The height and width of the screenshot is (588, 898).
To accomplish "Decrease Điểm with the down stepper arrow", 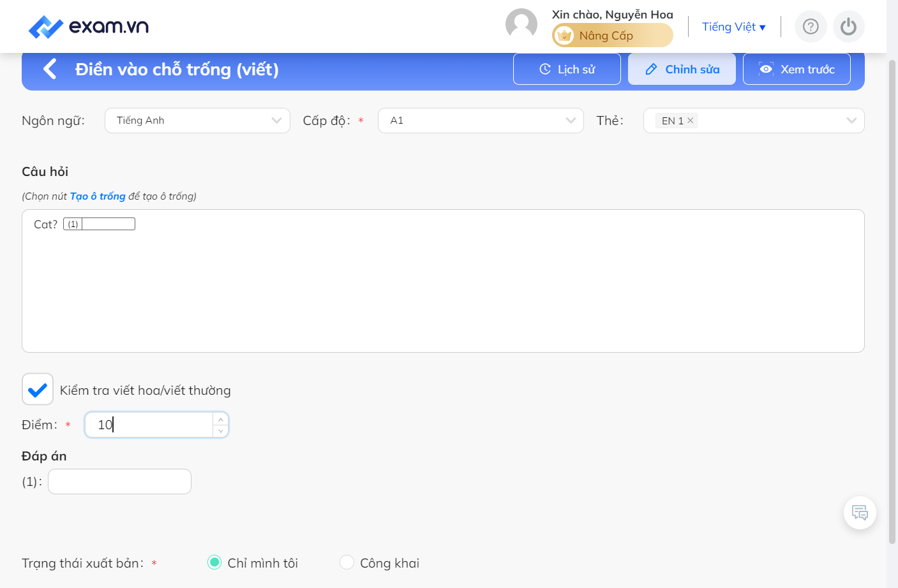I will [220, 431].
